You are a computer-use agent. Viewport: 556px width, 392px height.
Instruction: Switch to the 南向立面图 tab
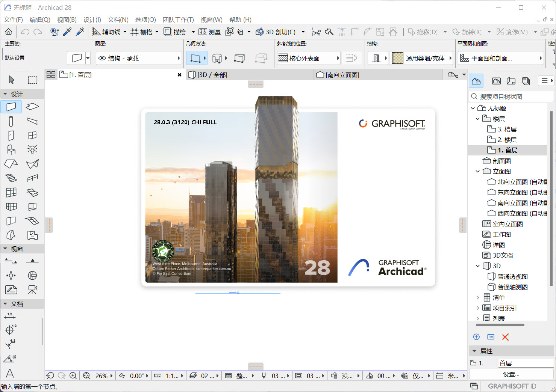pyautogui.click(x=379, y=75)
